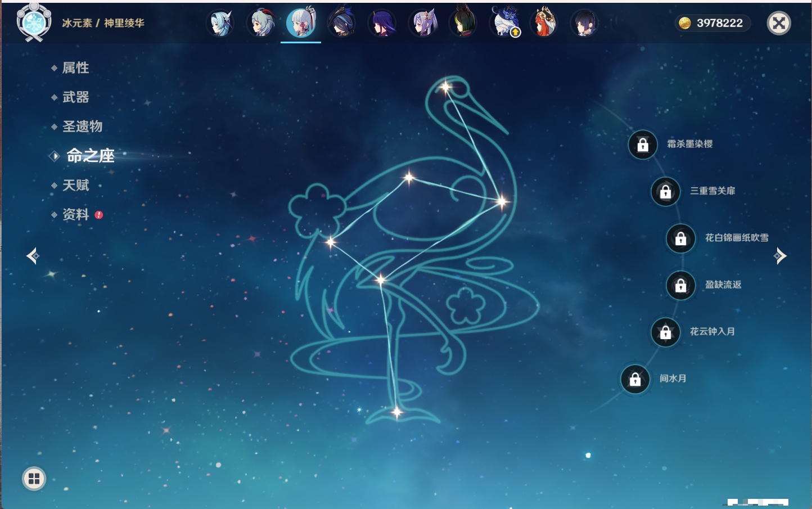The width and height of the screenshot is (812, 509).
Task: Open the 天赋 talents menu
Action: coord(75,185)
